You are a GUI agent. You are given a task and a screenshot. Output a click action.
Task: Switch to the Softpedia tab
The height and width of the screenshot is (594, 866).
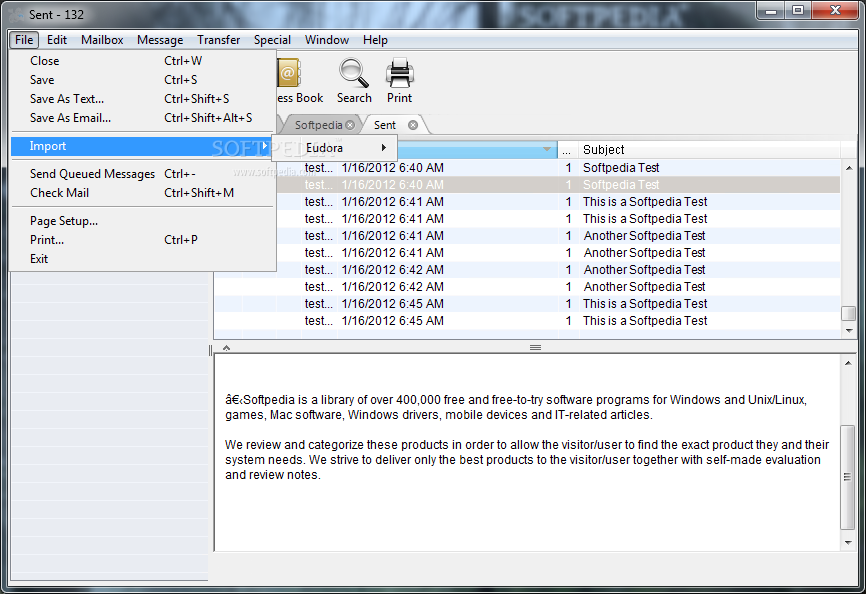319,125
